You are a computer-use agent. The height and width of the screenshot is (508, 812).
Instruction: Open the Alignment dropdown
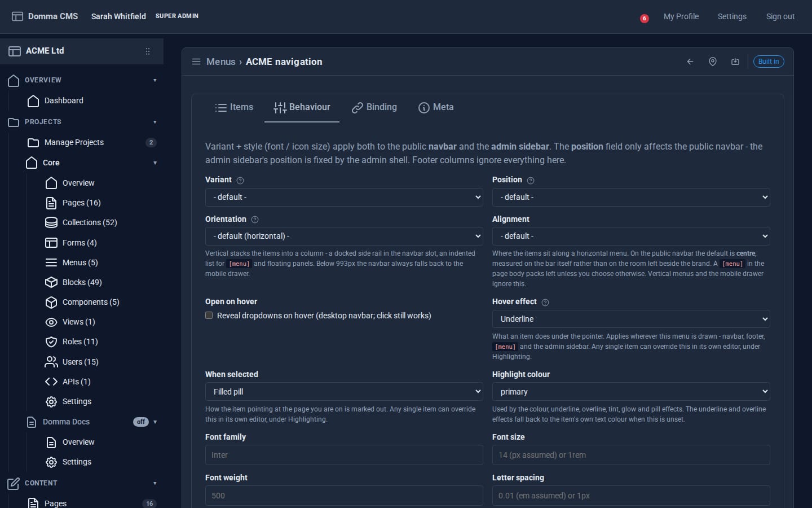[631, 236]
